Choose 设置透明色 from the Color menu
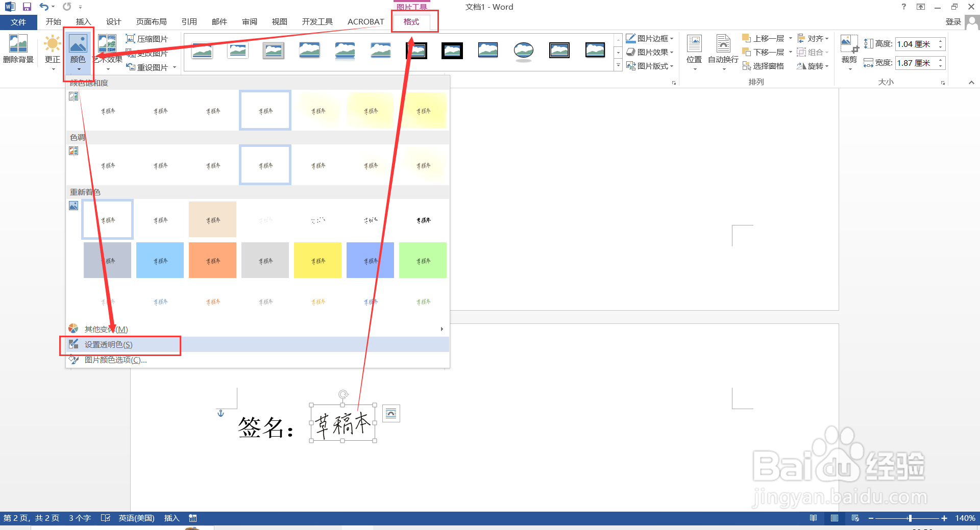The height and width of the screenshot is (530, 980). (x=108, y=344)
